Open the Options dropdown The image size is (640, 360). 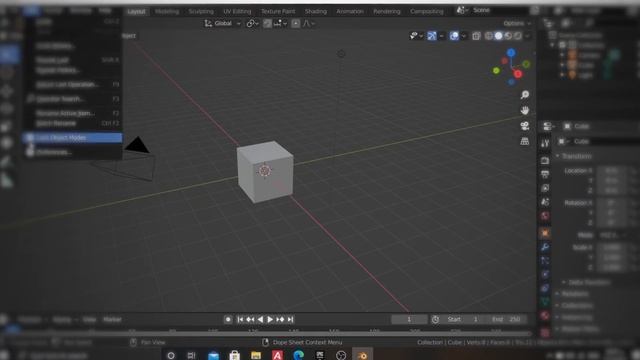pyautogui.click(x=517, y=24)
